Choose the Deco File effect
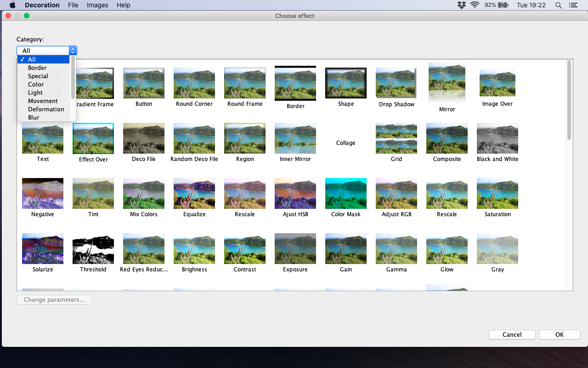 (x=144, y=138)
